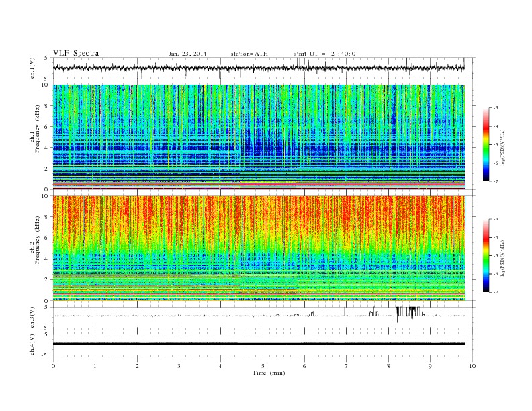
Task: Select the ch.1 "Frequency (kHz)" axis label
Action: (38, 129)
